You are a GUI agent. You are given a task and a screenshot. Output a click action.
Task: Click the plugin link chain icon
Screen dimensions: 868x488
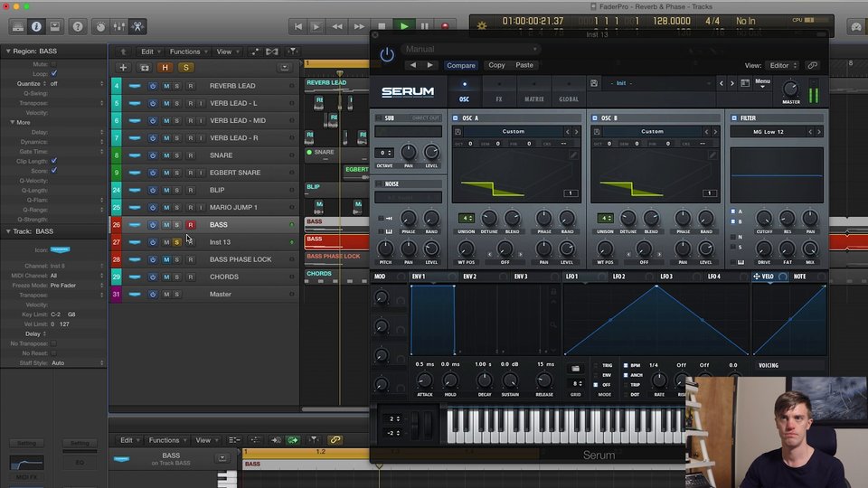point(812,65)
